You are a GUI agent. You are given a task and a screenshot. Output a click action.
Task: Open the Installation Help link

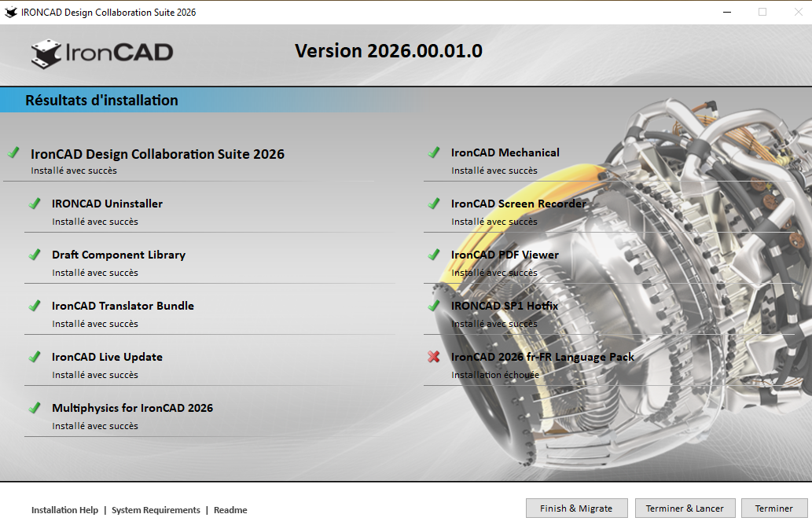point(64,510)
